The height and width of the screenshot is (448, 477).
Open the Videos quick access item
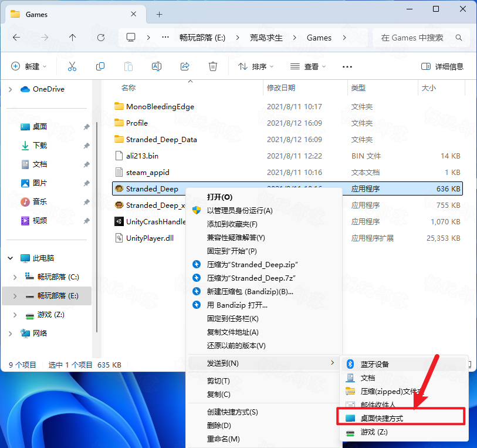click(40, 221)
